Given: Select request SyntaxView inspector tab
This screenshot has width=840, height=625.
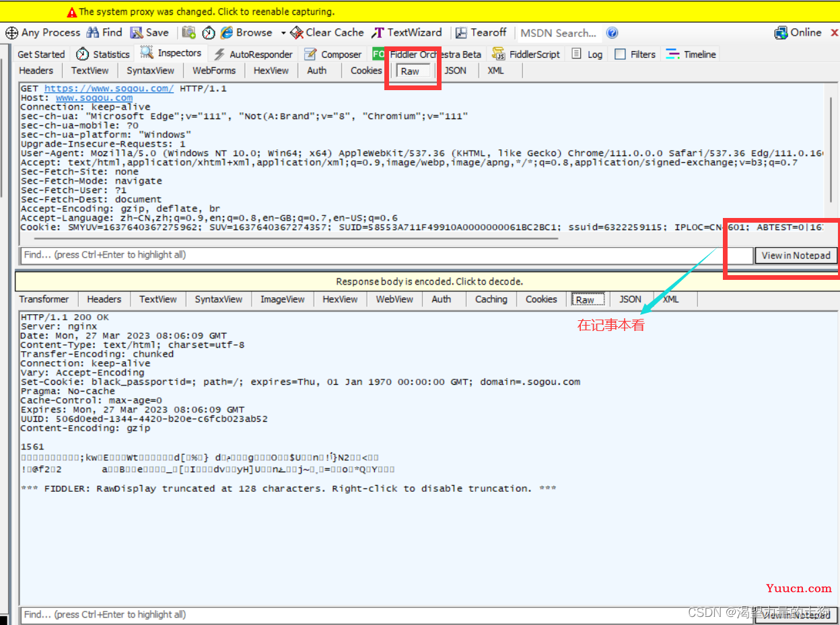Looking at the screenshot, I should (x=150, y=71).
